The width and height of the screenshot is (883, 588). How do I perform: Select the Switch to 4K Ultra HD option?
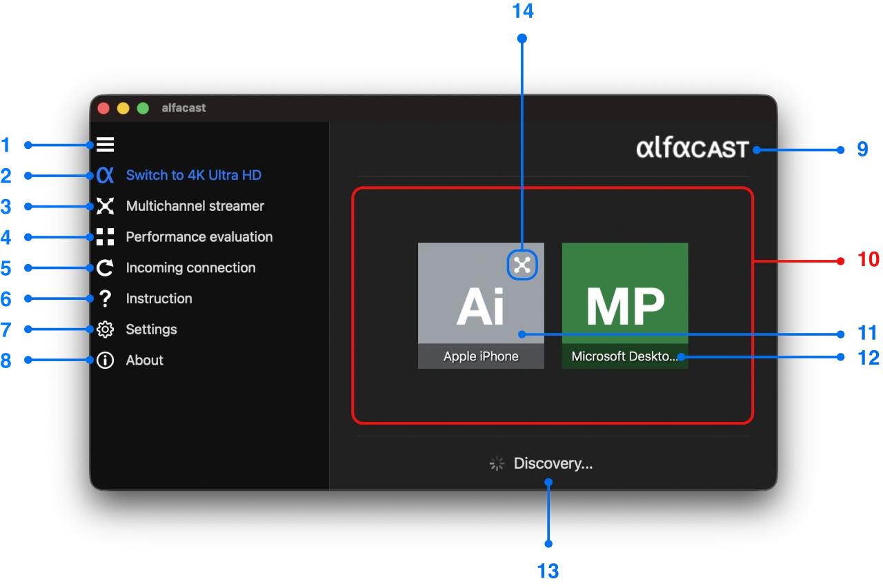click(x=193, y=176)
